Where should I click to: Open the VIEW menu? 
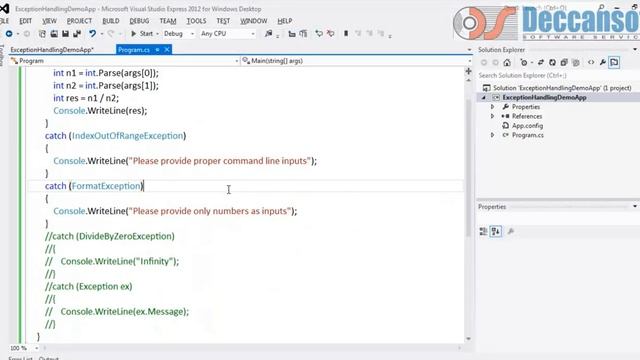[49, 21]
